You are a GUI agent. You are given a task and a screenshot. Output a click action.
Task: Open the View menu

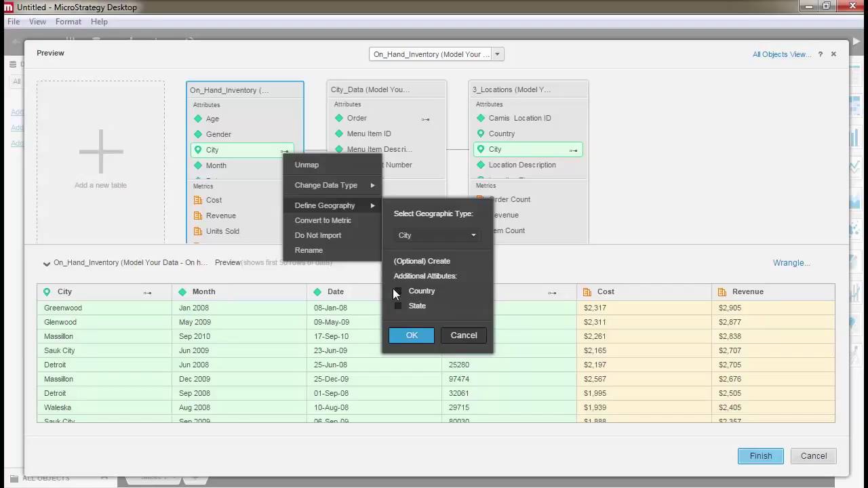[37, 22]
